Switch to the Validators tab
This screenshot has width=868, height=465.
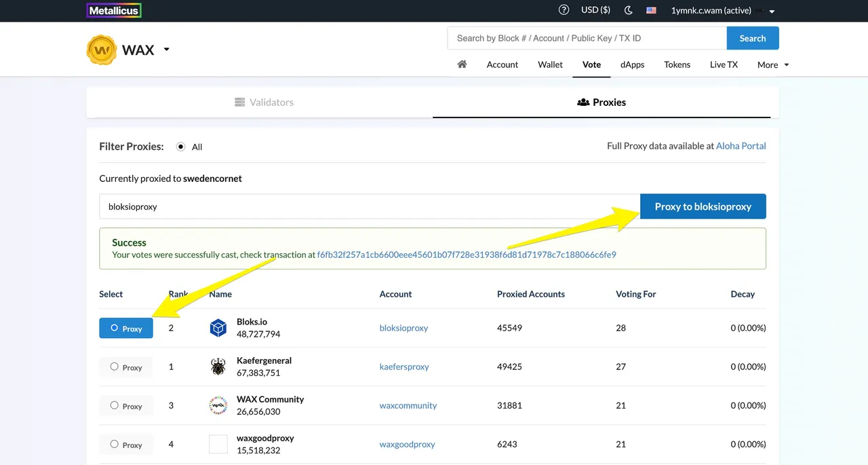[x=264, y=103]
